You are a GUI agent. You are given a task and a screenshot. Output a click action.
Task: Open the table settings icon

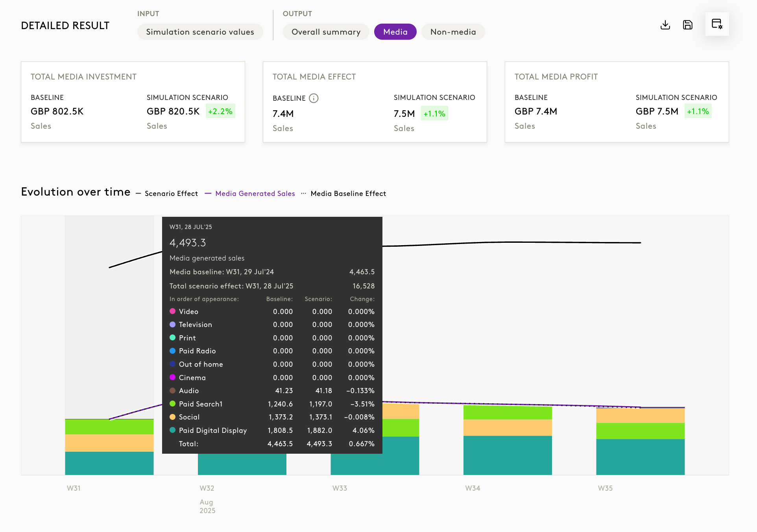click(x=717, y=24)
